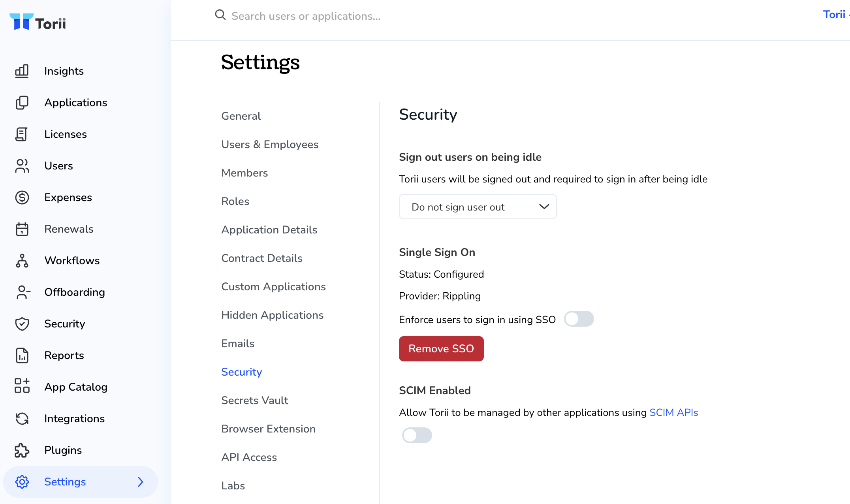Click the Workflows hierarchy icon
850x504 pixels.
(22, 261)
